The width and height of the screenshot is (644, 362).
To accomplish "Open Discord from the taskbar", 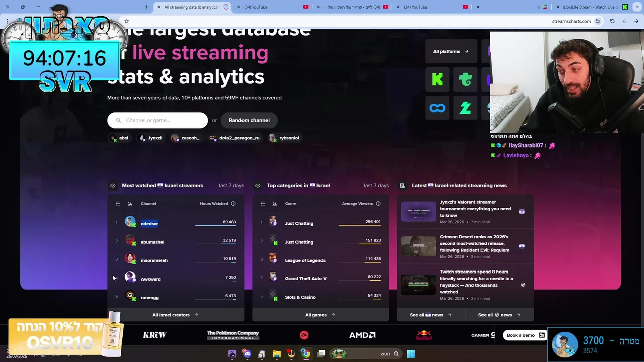I will pyautogui.click(x=247, y=354).
